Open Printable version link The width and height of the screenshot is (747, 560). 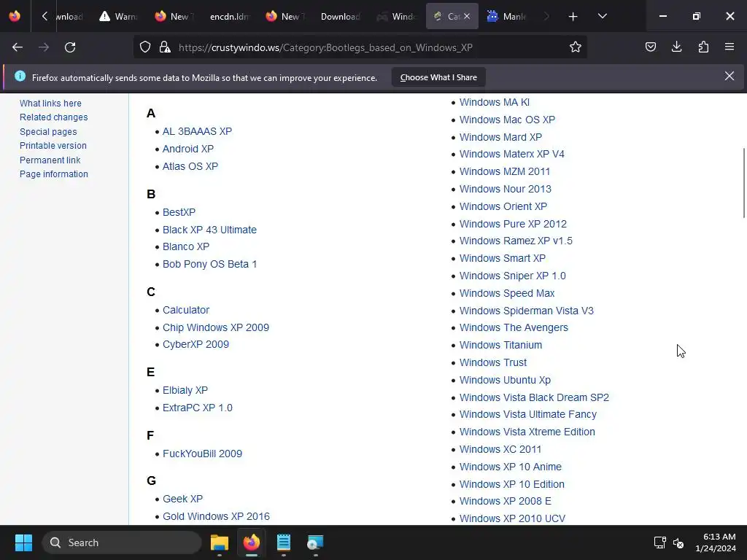click(53, 146)
